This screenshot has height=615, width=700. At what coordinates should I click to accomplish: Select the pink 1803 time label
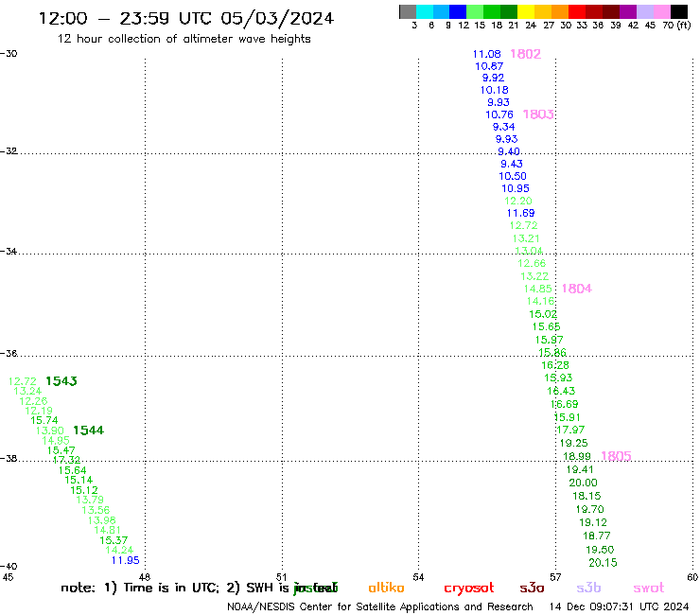pyautogui.click(x=538, y=114)
